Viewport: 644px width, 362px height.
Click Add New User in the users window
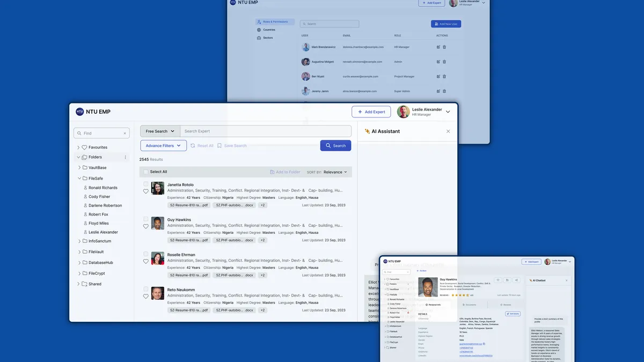(x=446, y=24)
